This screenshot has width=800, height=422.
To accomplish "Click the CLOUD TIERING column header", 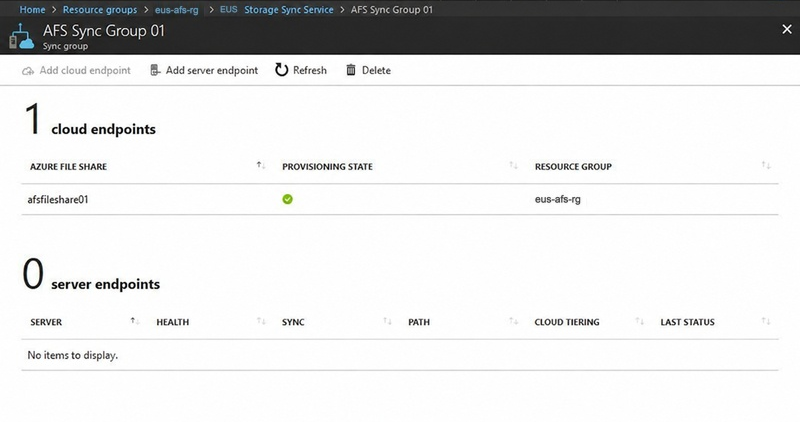I will [x=567, y=322].
